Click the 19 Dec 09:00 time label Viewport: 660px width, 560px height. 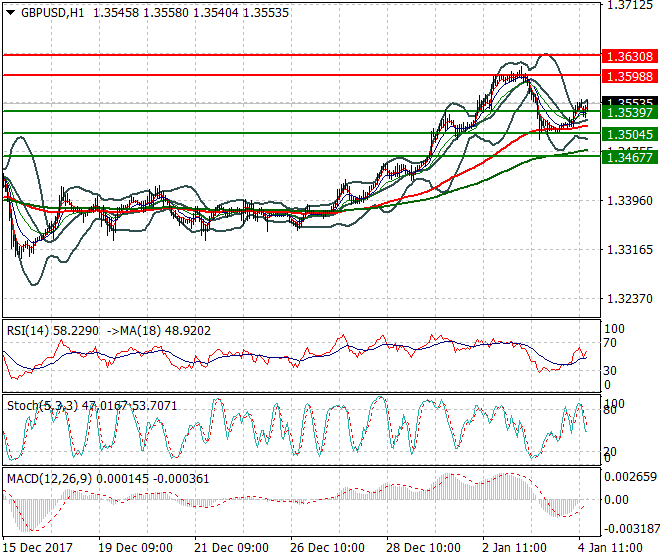(x=136, y=548)
